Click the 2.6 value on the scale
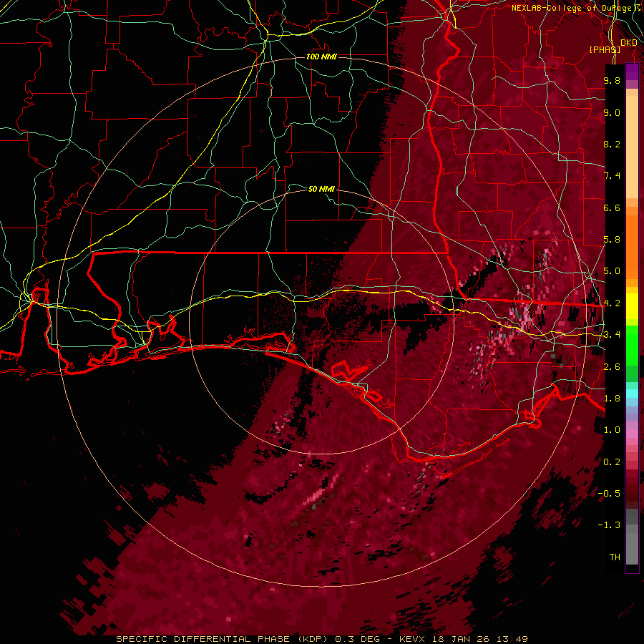This screenshot has width=644, height=644. point(612,367)
